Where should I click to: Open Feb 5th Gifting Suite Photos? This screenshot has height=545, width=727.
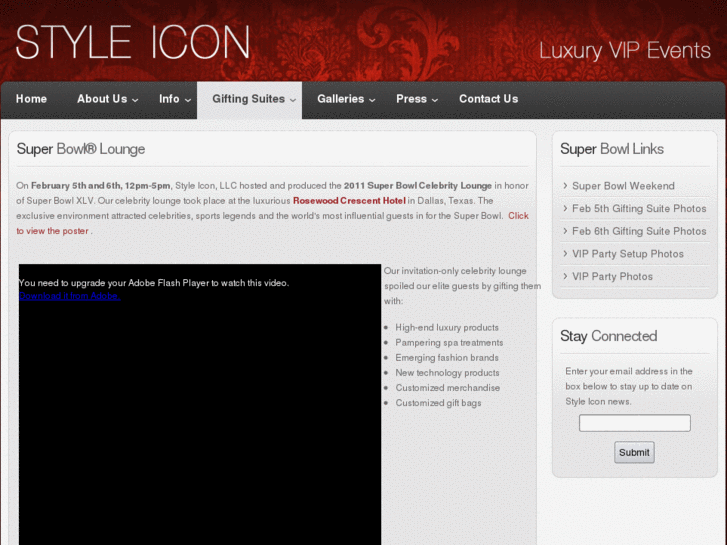639,209
